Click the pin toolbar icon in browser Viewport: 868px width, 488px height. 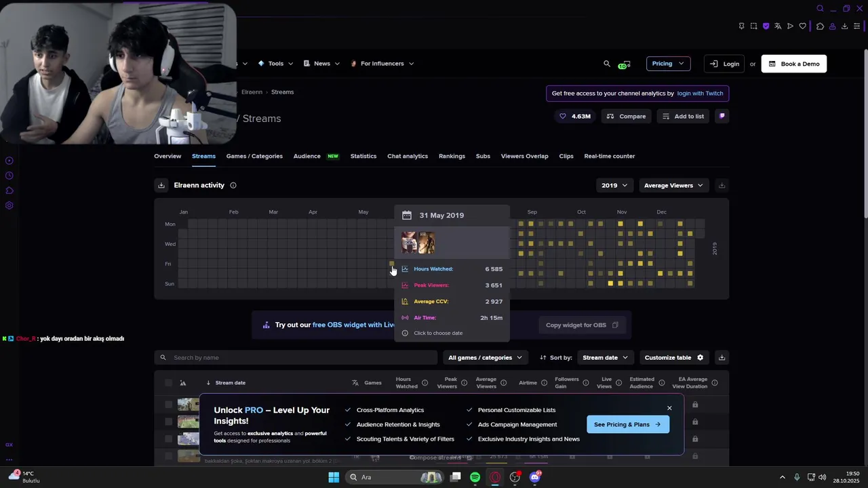coord(741,26)
